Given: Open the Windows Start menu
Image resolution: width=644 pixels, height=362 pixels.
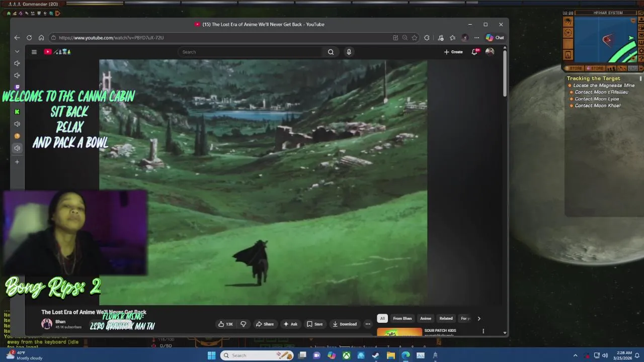Looking at the screenshot, I should [212, 355].
